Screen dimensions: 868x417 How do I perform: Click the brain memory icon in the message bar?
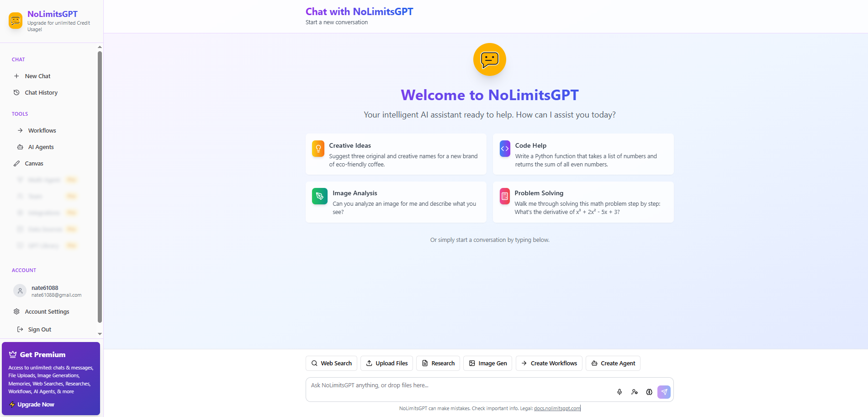point(649,392)
